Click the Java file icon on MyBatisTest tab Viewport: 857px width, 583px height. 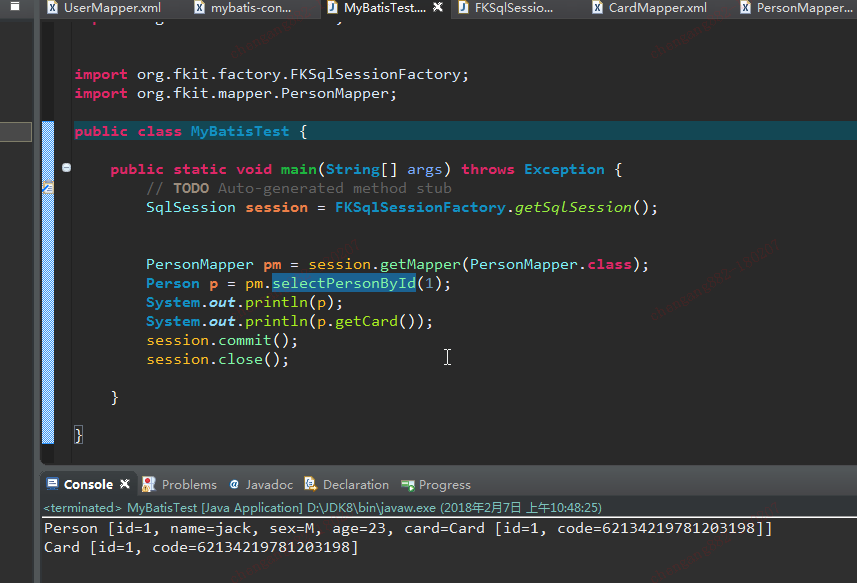332,7
